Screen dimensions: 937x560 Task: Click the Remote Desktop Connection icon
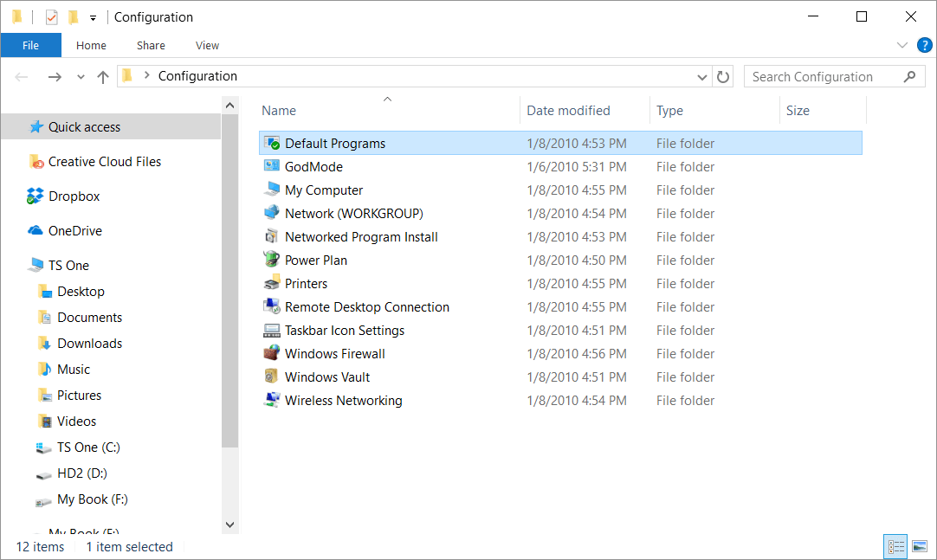pos(271,306)
